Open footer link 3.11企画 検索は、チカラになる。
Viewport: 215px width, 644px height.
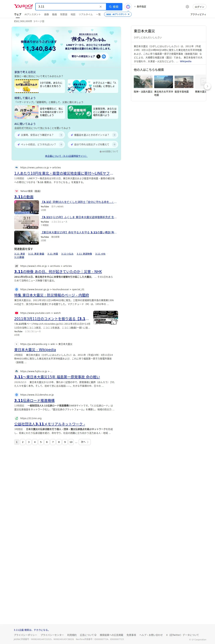(31, 630)
